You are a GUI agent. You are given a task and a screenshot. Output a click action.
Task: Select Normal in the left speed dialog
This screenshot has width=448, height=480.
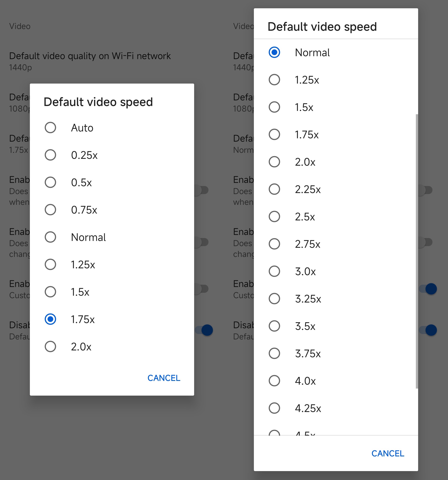(x=50, y=237)
